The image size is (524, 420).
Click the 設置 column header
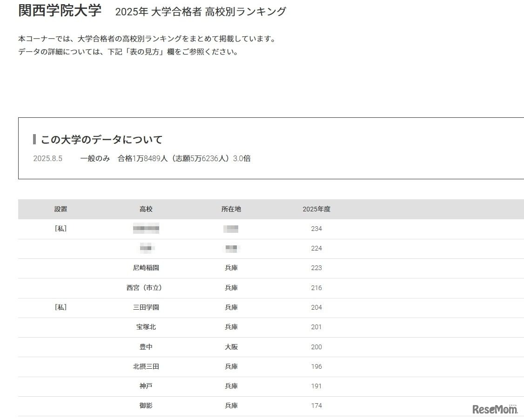tap(61, 209)
